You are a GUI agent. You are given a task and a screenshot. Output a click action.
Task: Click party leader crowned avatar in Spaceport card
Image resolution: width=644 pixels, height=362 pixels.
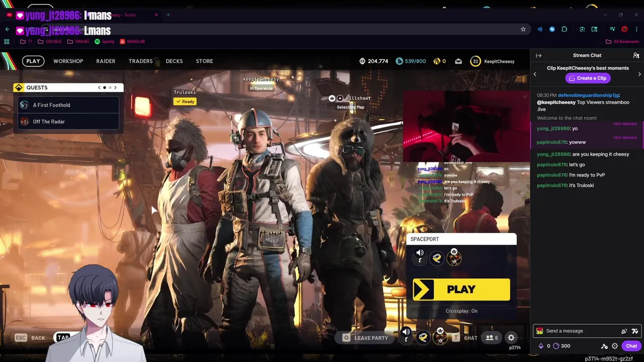pyautogui.click(x=454, y=257)
